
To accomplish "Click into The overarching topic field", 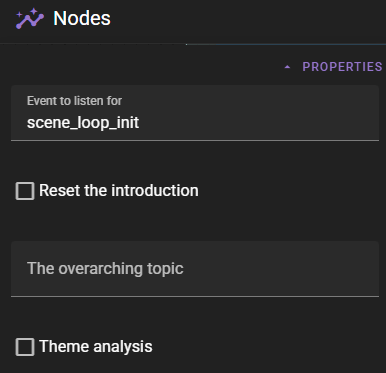I will pos(195,269).
